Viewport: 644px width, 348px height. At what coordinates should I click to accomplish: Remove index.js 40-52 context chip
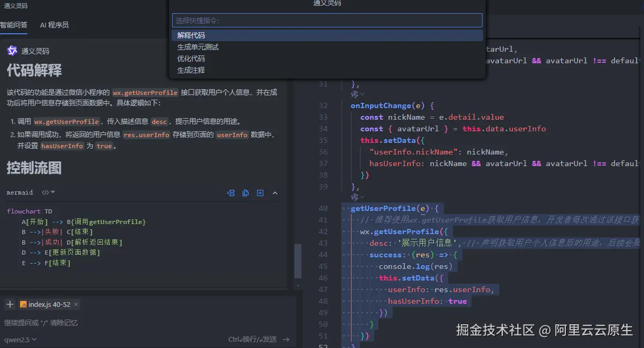(x=76, y=304)
